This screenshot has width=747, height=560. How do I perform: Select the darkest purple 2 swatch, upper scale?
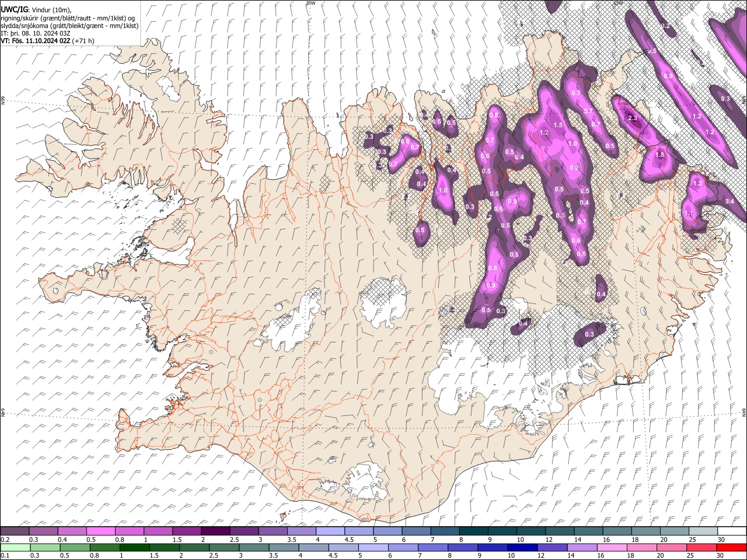[x=215, y=531]
